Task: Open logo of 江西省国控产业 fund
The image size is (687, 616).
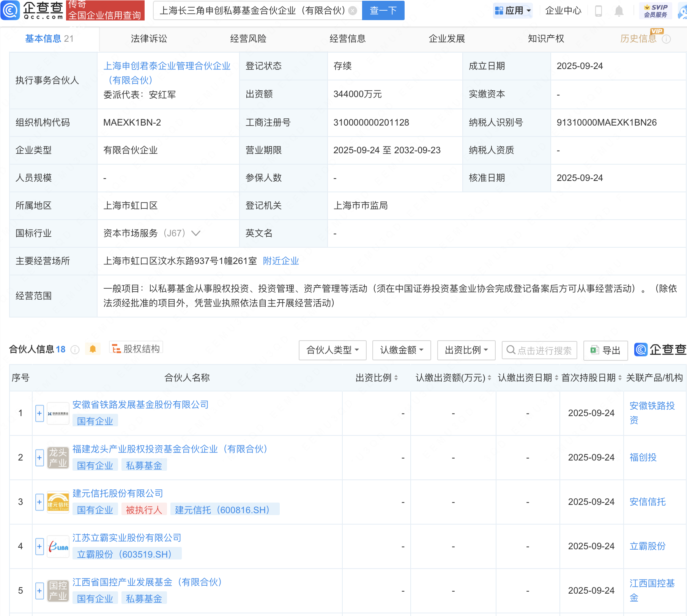Action: tap(58, 591)
